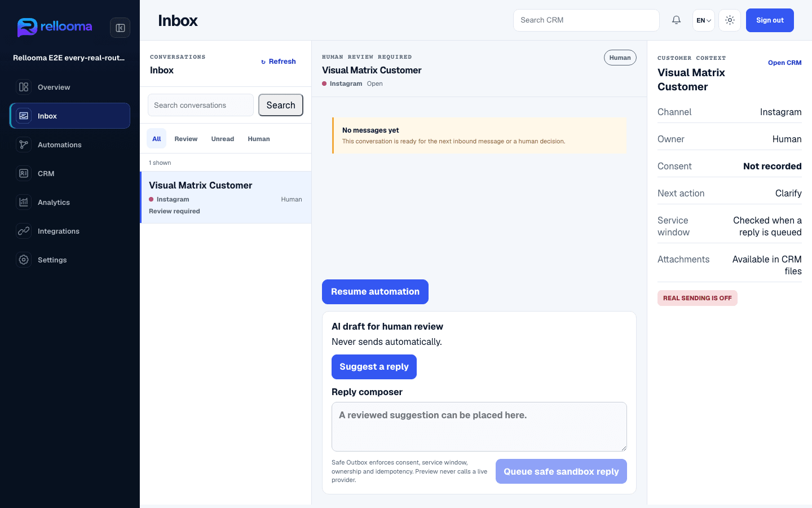This screenshot has width=812, height=508.
Task: Open the notifications bell
Action: (x=676, y=20)
